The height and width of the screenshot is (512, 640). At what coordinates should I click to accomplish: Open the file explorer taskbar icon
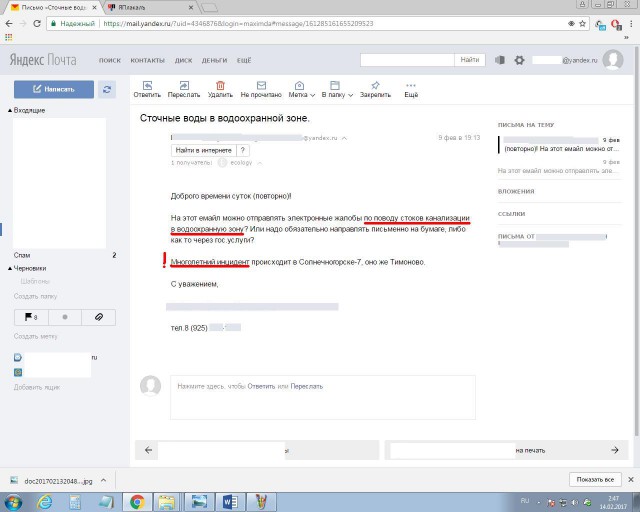(x=167, y=502)
